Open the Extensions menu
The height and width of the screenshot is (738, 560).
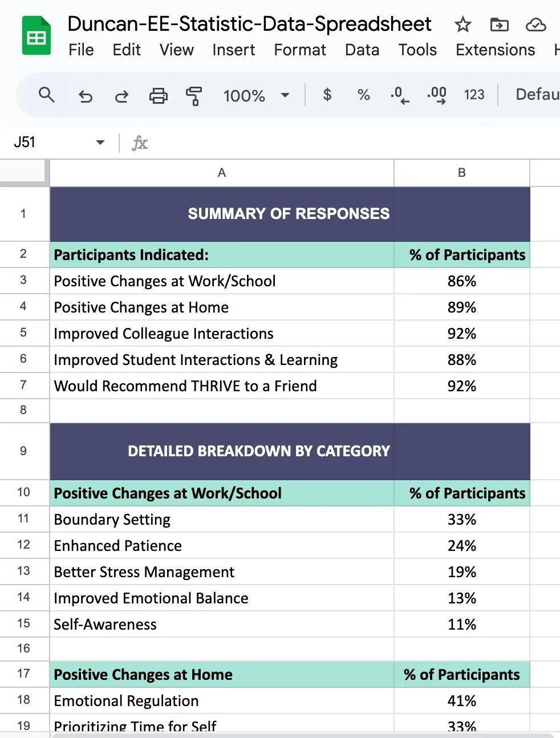(x=495, y=50)
